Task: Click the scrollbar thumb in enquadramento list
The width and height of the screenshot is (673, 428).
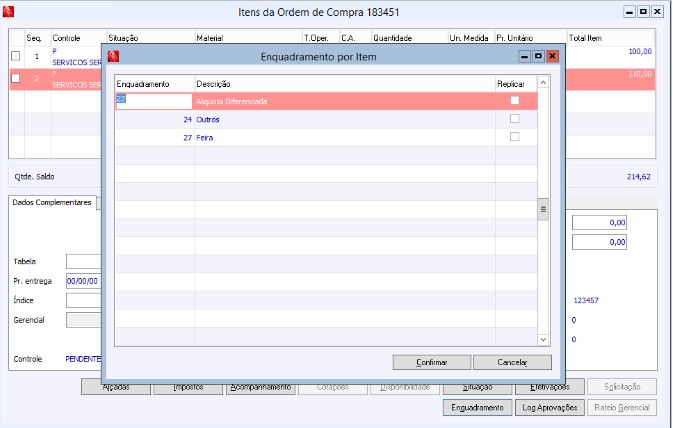Action: pyautogui.click(x=543, y=209)
